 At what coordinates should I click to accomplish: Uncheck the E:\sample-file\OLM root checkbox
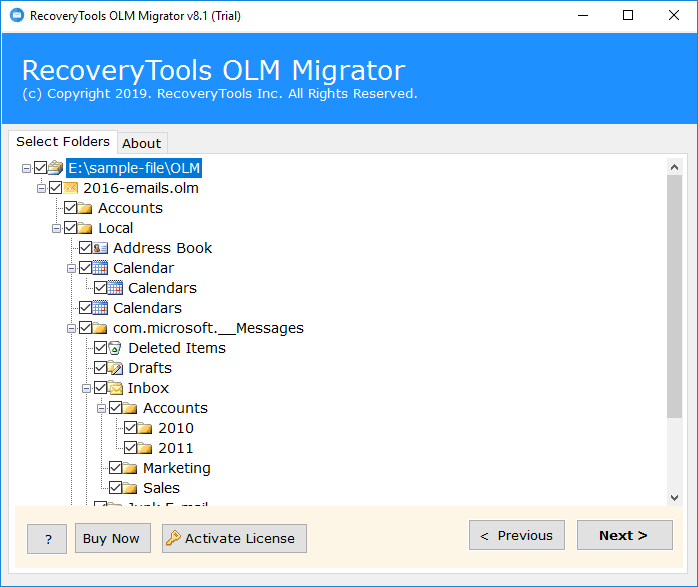(x=41, y=168)
